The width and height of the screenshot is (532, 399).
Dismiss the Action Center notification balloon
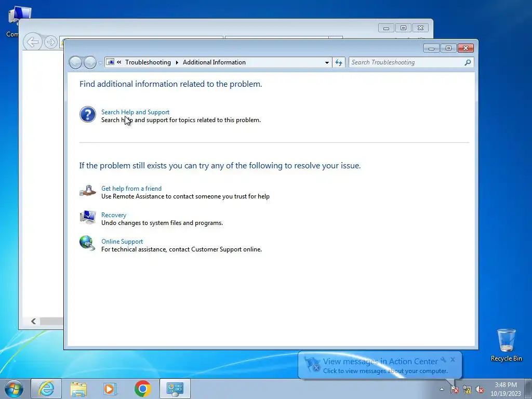pyautogui.click(x=453, y=360)
